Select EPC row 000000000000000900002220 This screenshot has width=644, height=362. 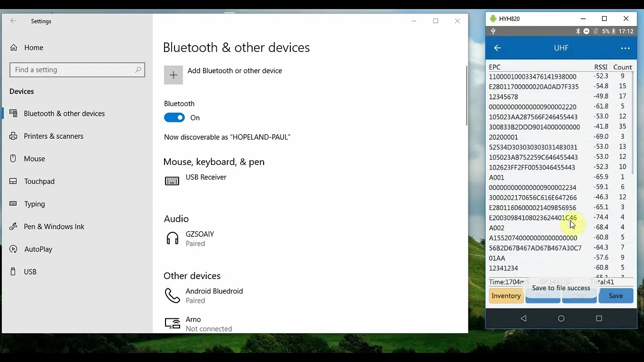pyautogui.click(x=559, y=107)
